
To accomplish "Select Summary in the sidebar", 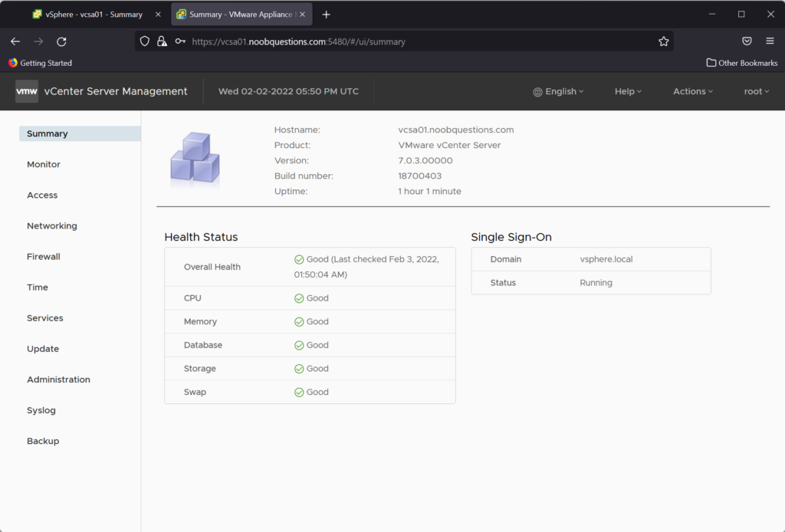I will pyautogui.click(x=80, y=133).
